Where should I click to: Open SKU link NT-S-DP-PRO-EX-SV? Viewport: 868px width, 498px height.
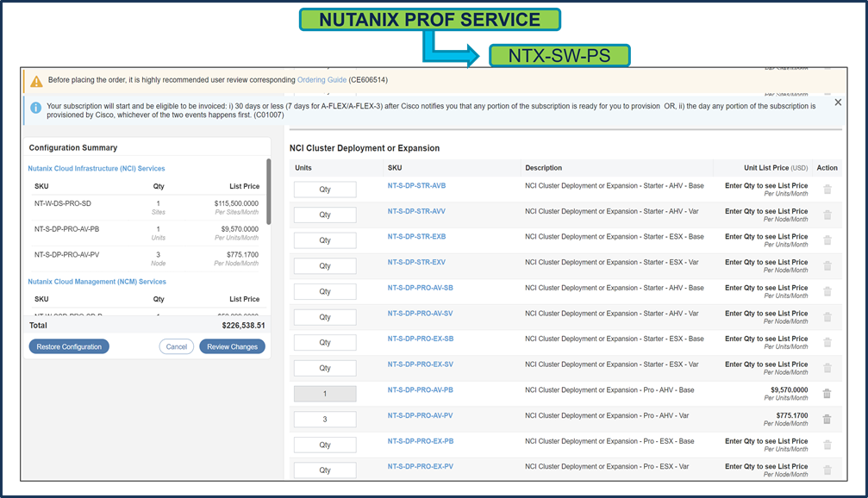(420, 364)
